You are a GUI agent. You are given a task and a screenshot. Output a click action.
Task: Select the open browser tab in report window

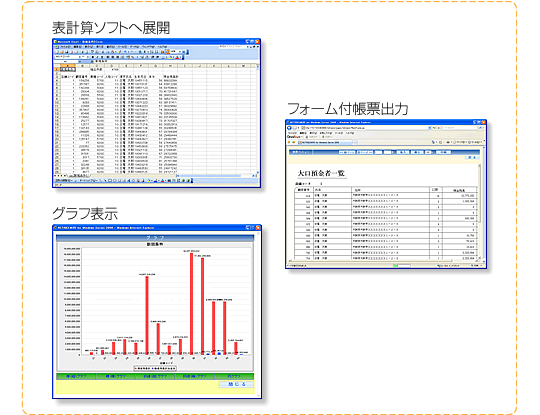[x=325, y=142]
